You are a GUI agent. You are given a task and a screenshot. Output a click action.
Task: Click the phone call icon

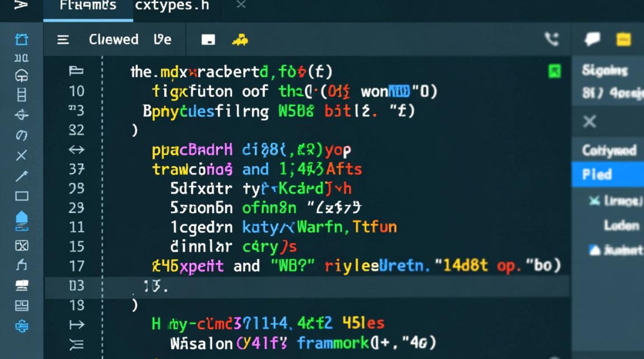tap(552, 39)
